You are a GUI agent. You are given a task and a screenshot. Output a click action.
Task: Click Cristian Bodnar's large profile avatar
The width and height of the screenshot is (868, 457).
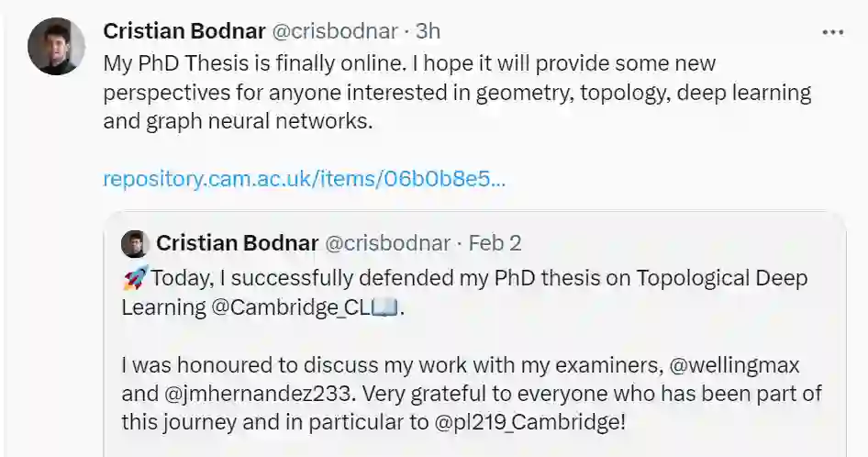(57, 46)
